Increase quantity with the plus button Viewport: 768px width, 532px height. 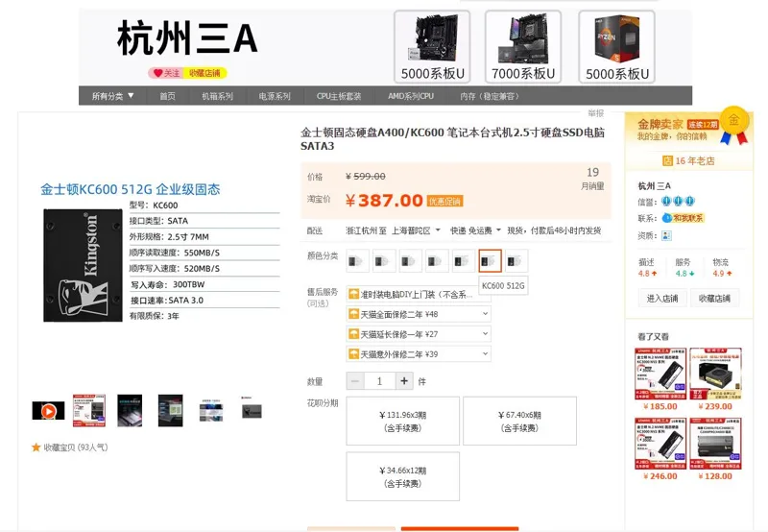pos(404,381)
